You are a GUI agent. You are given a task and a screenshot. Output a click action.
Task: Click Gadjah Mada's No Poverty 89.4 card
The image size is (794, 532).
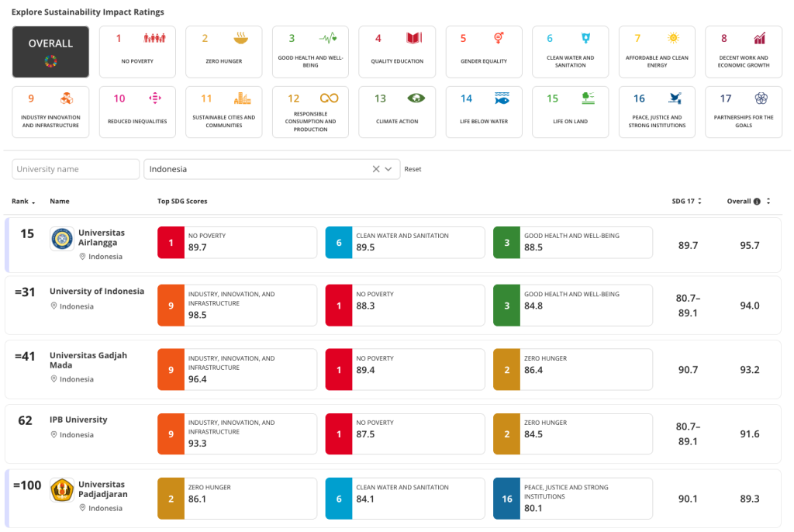(x=405, y=369)
